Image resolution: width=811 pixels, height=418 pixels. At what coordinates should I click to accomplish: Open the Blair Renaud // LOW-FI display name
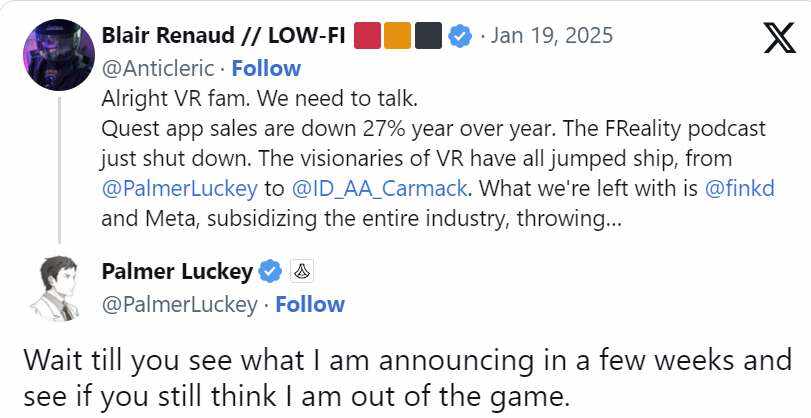tap(226, 37)
